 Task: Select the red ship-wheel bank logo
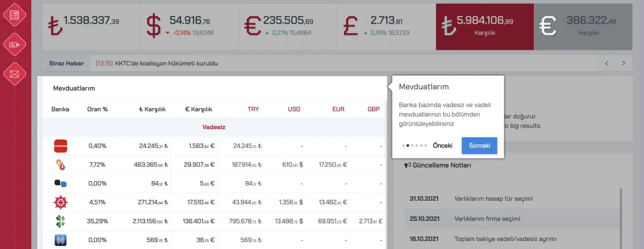pos(60,203)
